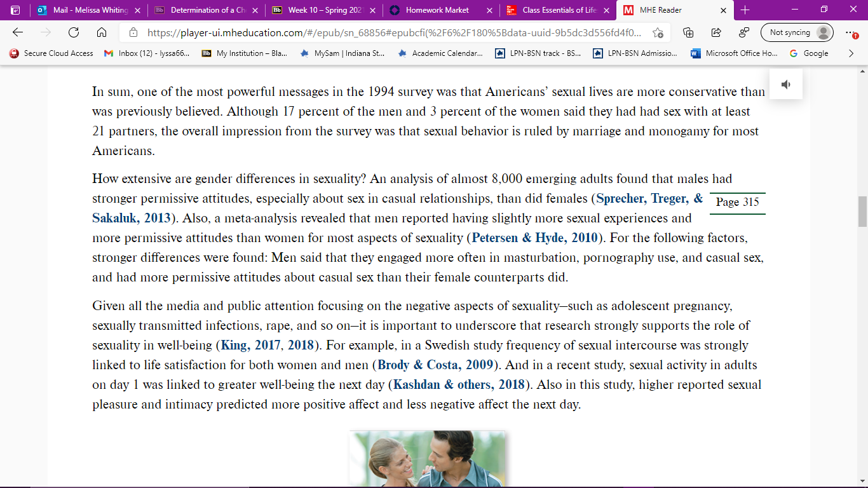Viewport: 868px width, 488px height.
Task: Open the Google bookmark
Action: click(x=809, y=53)
